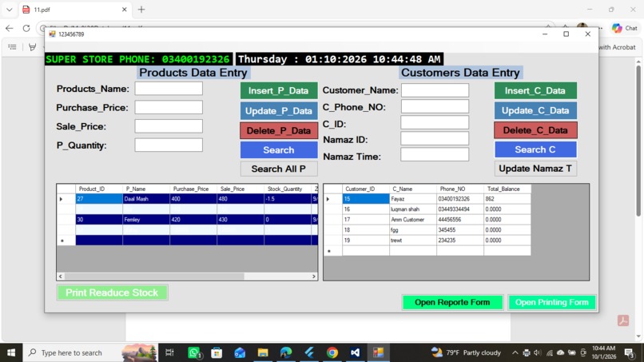
Task: Select the Customer_ID column header
Action: pos(365,189)
